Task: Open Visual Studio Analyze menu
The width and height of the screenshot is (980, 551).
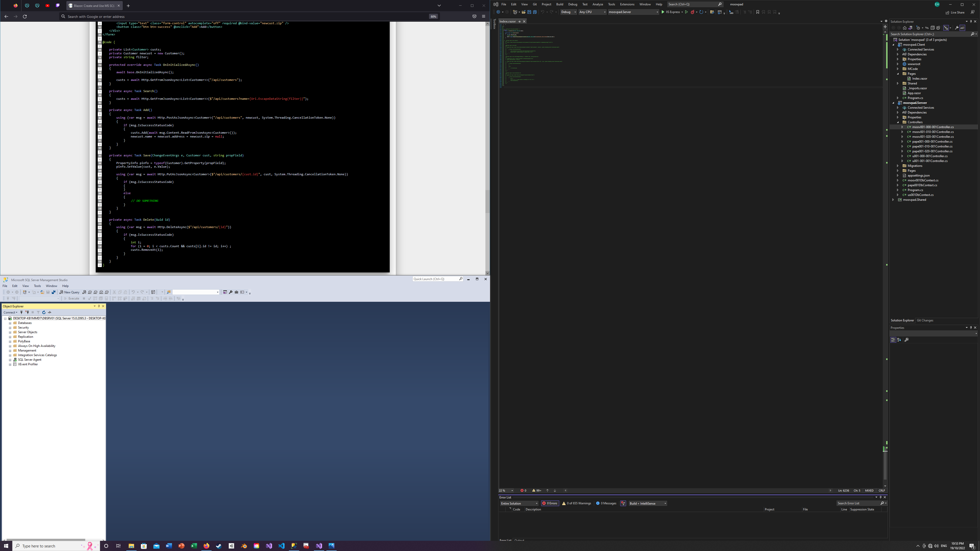Action: point(598,4)
